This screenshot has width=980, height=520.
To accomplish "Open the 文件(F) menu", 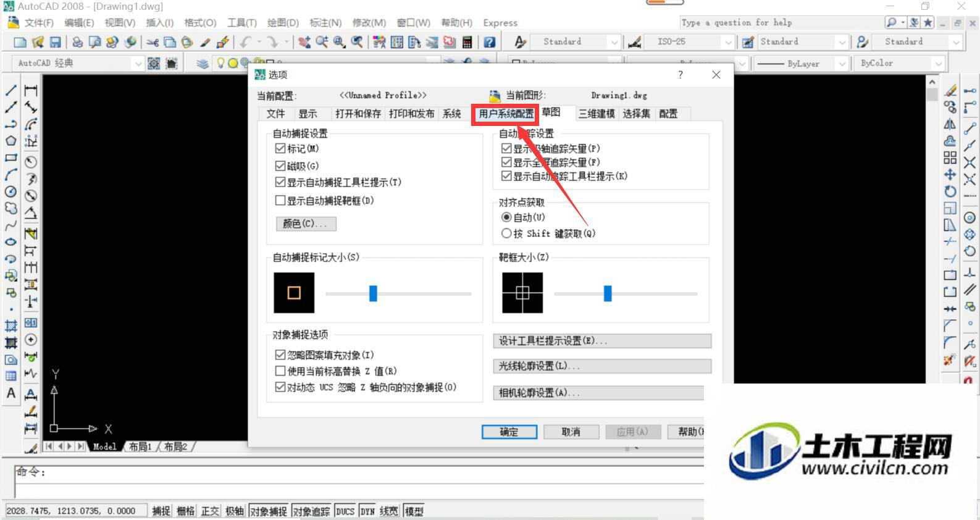I will coord(39,23).
